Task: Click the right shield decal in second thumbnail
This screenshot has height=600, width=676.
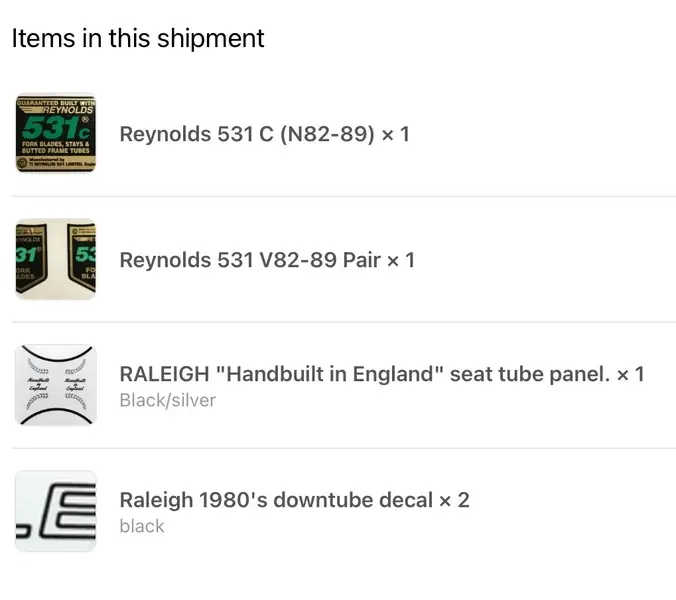Action: coord(81,258)
